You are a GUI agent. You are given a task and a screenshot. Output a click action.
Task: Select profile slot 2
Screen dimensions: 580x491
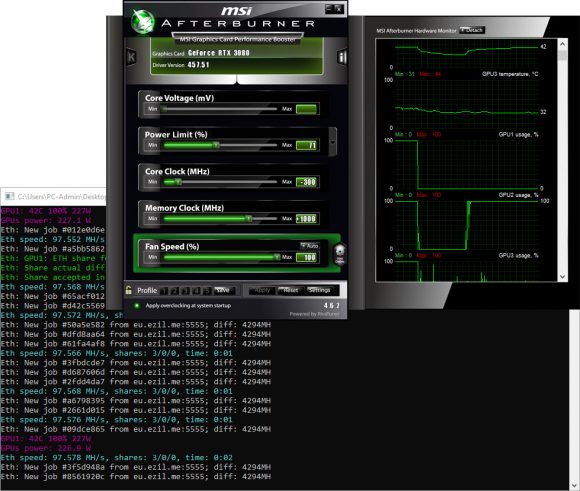pos(175,291)
